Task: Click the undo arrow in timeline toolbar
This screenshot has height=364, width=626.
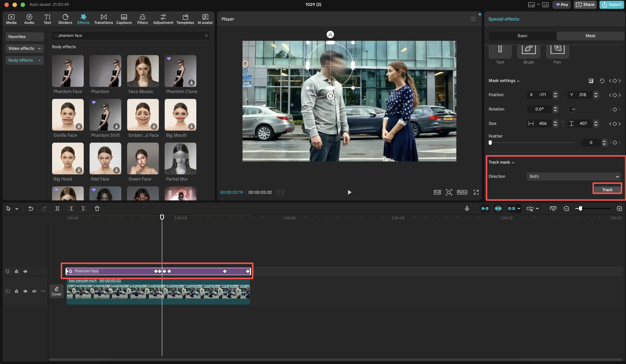Action: tap(31, 208)
